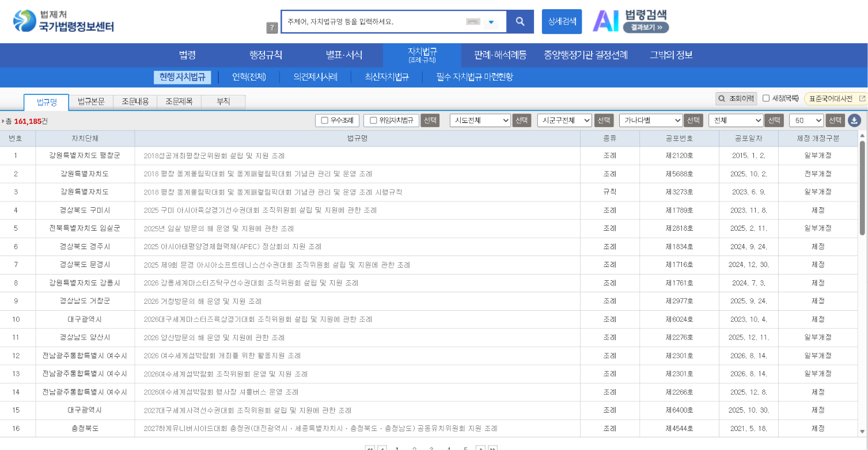Screen dimensions: 868x450
Task: Open 2027대구세계사격선수권대회 조직위원회 조례 link
Action: pyautogui.click(x=247, y=410)
